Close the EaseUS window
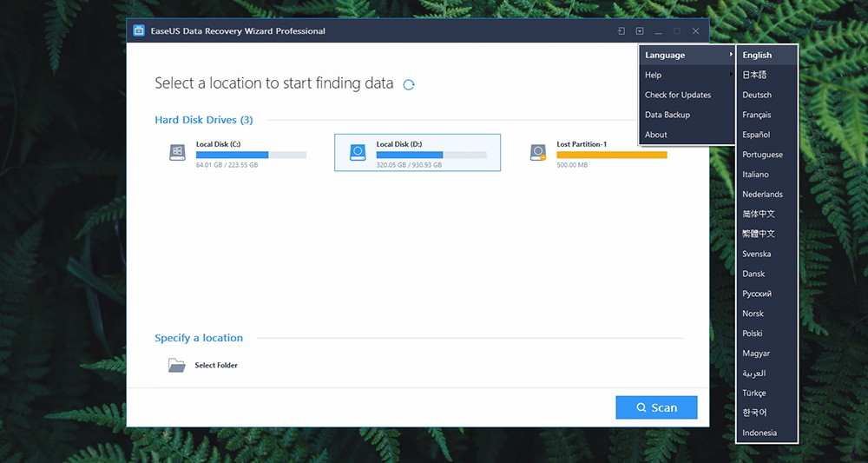The height and width of the screenshot is (463, 868). tap(696, 31)
